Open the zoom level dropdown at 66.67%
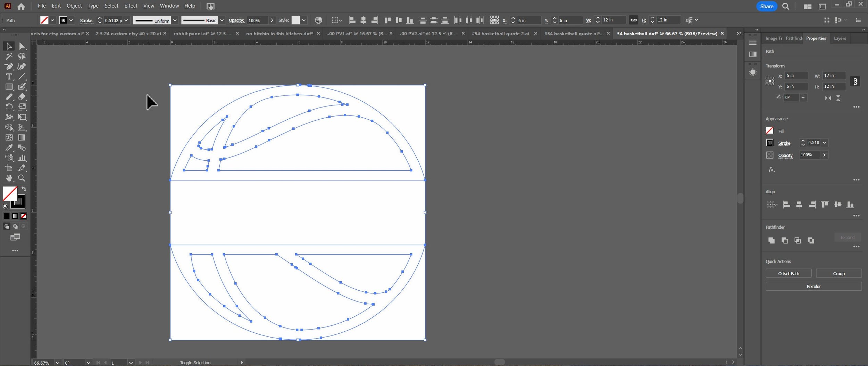The image size is (868, 366). tap(58, 363)
